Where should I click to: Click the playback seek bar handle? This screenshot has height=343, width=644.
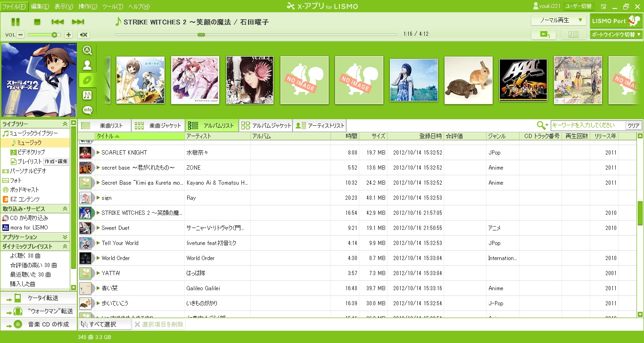(x=201, y=34)
